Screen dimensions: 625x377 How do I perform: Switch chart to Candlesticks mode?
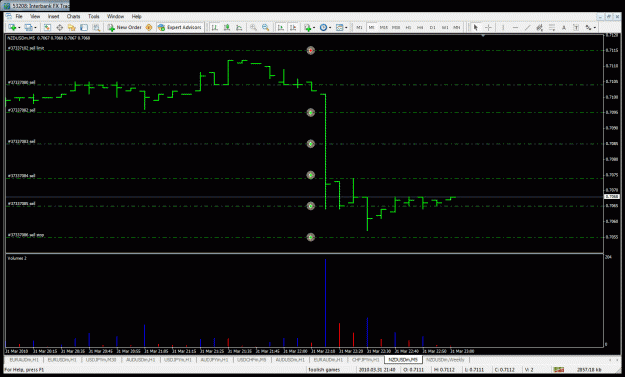(227, 27)
